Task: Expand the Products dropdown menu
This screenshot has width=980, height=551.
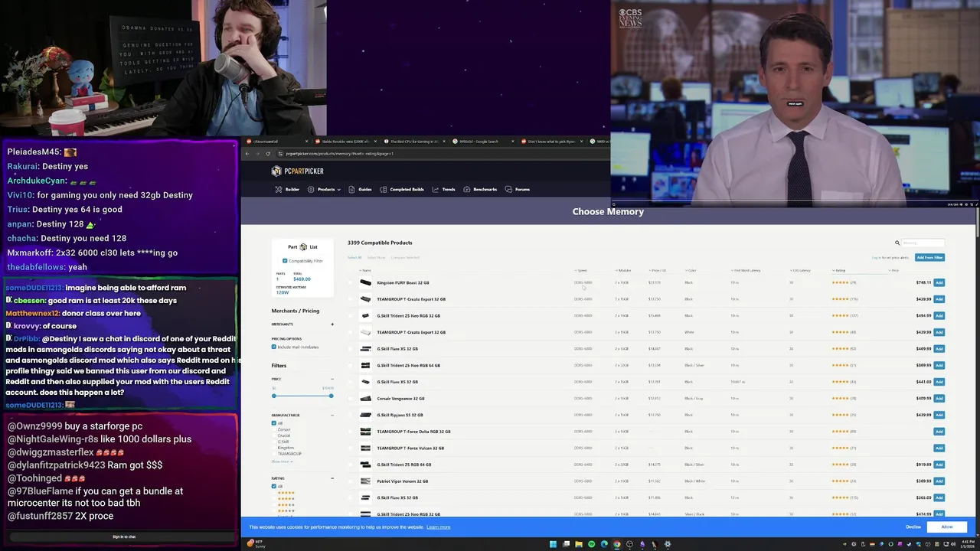Action: click(324, 190)
